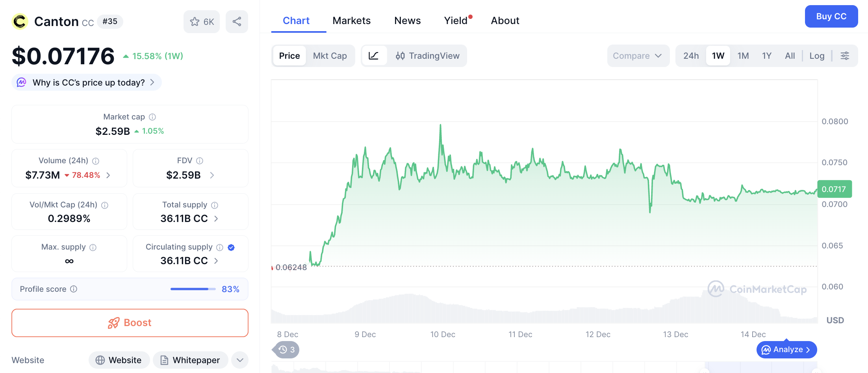Toggle Log scale on chart
Image resolution: width=868 pixels, height=373 pixels.
(x=816, y=56)
